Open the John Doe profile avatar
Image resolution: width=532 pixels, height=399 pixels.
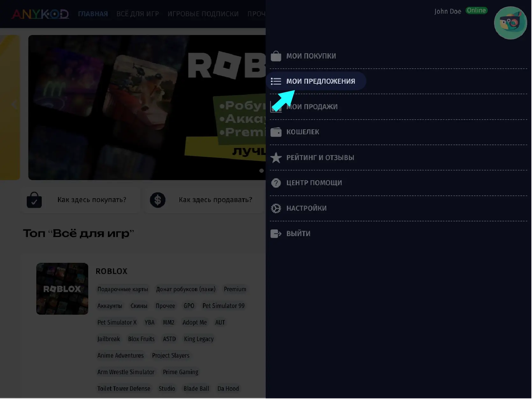tap(510, 23)
